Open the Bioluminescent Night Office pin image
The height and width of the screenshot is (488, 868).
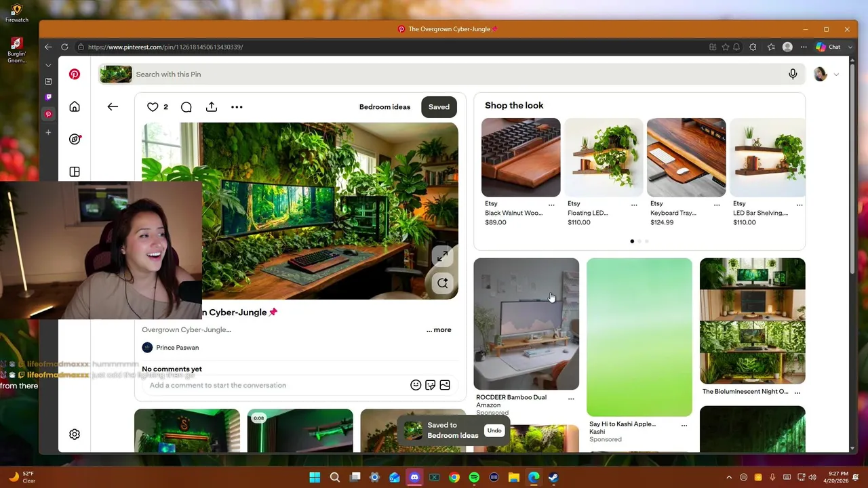pyautogui.click(x=753, y=321)
